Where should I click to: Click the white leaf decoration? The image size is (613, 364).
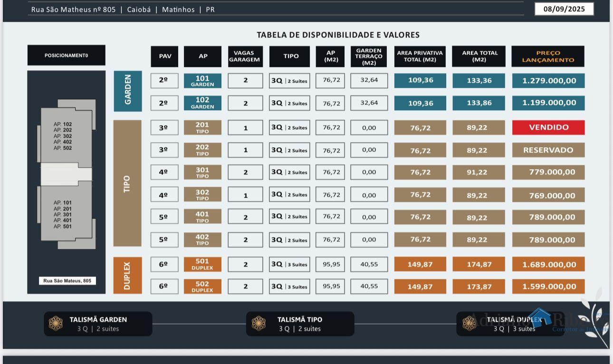point(595,318)
